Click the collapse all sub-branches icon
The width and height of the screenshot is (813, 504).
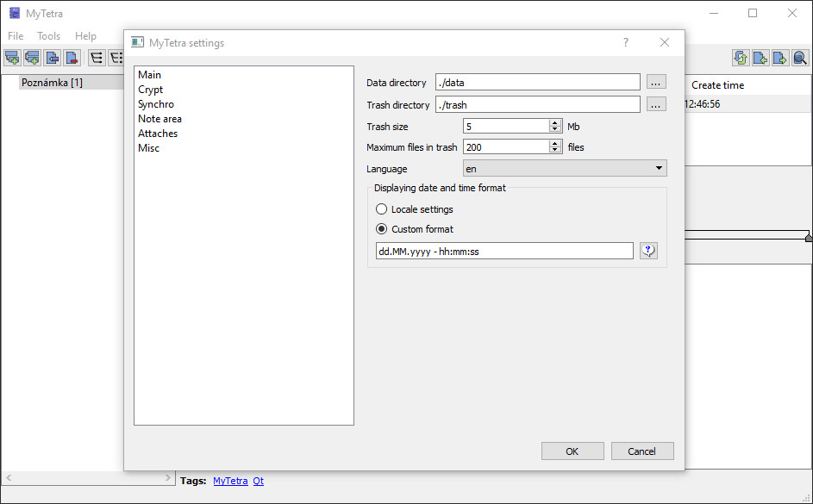point(116,58)
